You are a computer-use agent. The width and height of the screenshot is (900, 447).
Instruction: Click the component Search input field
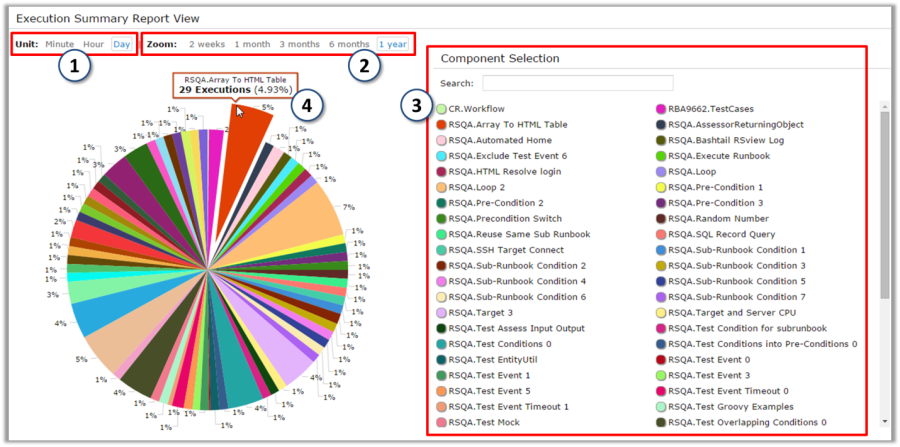(577, 83)
